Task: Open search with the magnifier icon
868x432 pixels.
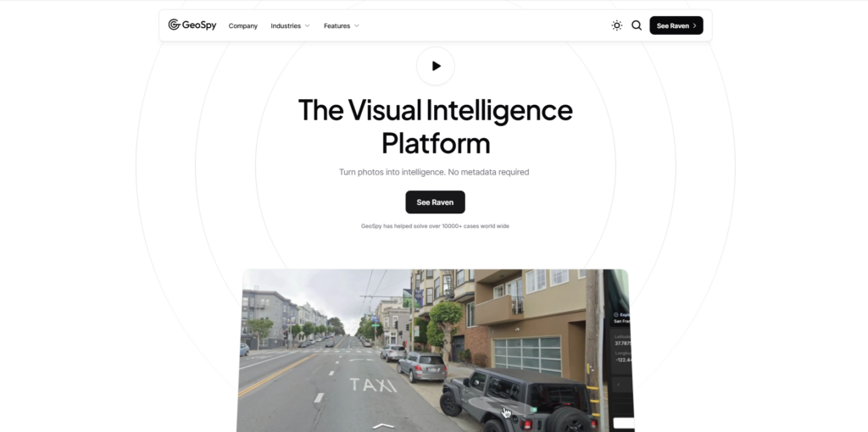Action: (x=637, y=25)
